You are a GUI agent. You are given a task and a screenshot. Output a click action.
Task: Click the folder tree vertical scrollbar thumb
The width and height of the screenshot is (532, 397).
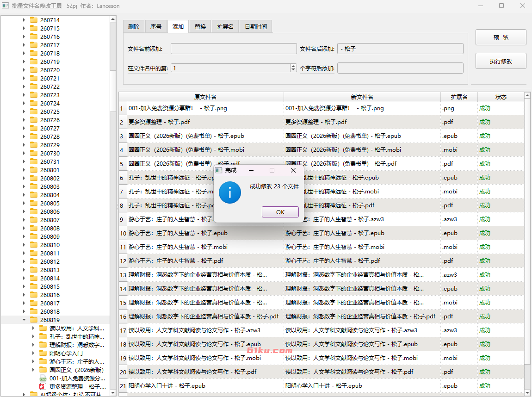click(113, 91)
